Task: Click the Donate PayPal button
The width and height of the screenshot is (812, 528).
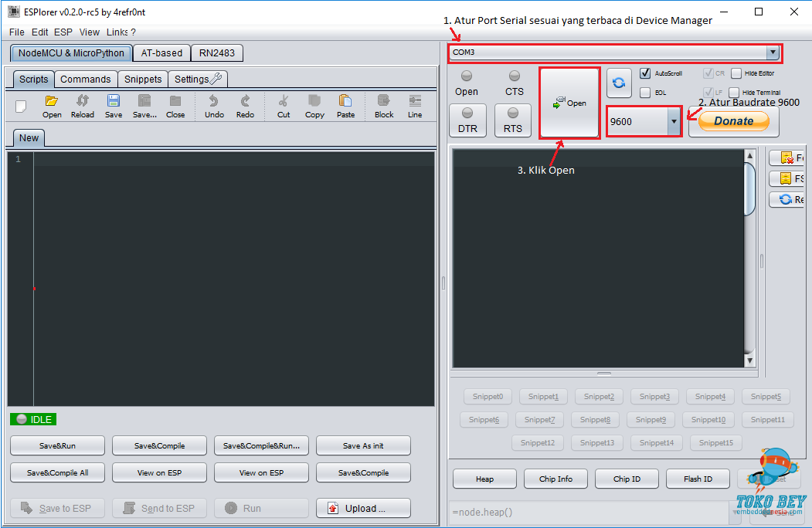Action: (734, 121)
